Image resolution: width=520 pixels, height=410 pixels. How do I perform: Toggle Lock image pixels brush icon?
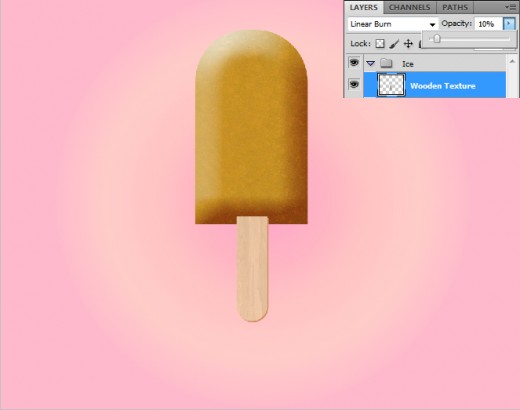394,44
